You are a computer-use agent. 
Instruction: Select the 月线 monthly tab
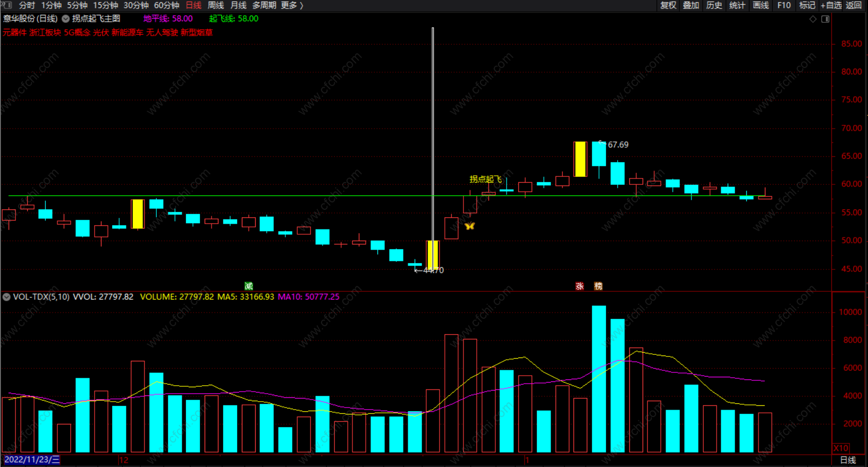(x=239, y=5)
